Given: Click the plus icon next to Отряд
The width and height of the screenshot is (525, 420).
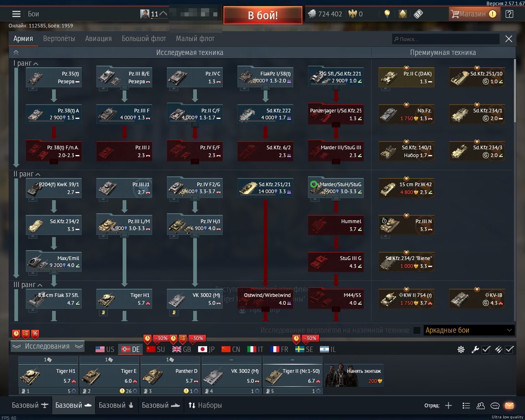Looking at the screenshot, I should 449,406.
